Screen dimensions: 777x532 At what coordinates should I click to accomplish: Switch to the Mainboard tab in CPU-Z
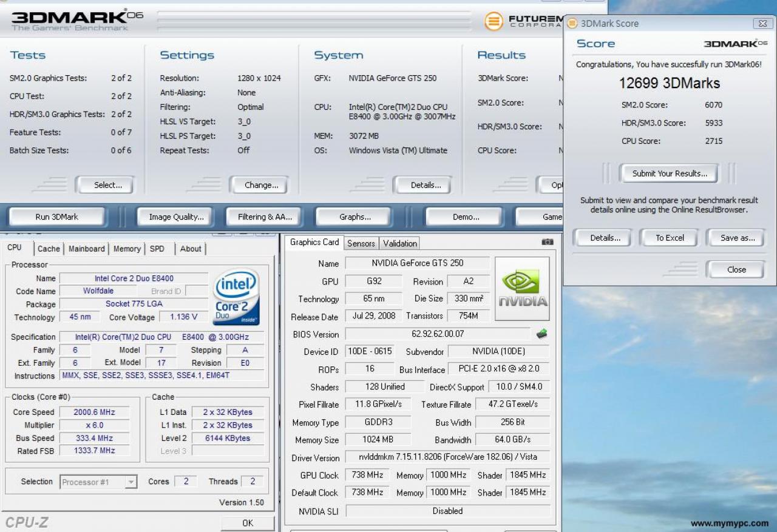(x=88, y=249)
